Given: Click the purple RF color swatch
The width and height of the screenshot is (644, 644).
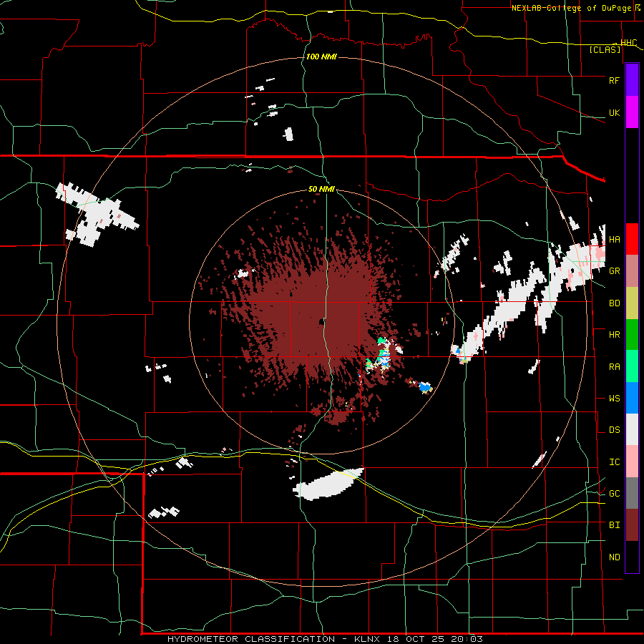Looking at the screenshot, I should point(632,80).
